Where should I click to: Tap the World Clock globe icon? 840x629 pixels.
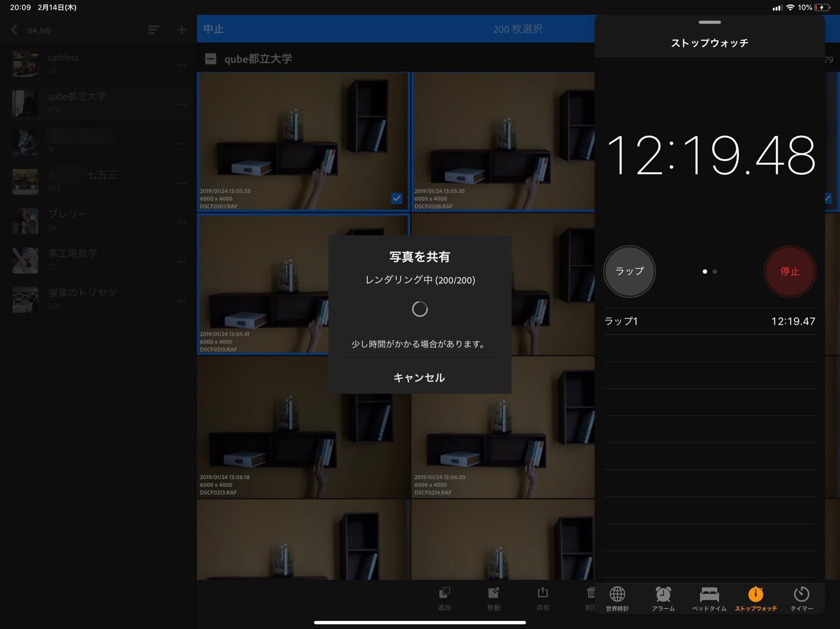coord(617,594)
